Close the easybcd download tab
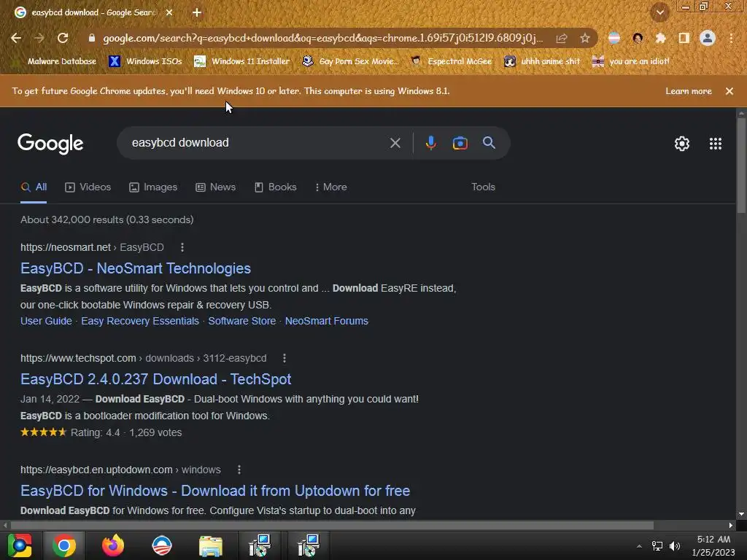The image size is (747, 560). click(x=169, y=12)
